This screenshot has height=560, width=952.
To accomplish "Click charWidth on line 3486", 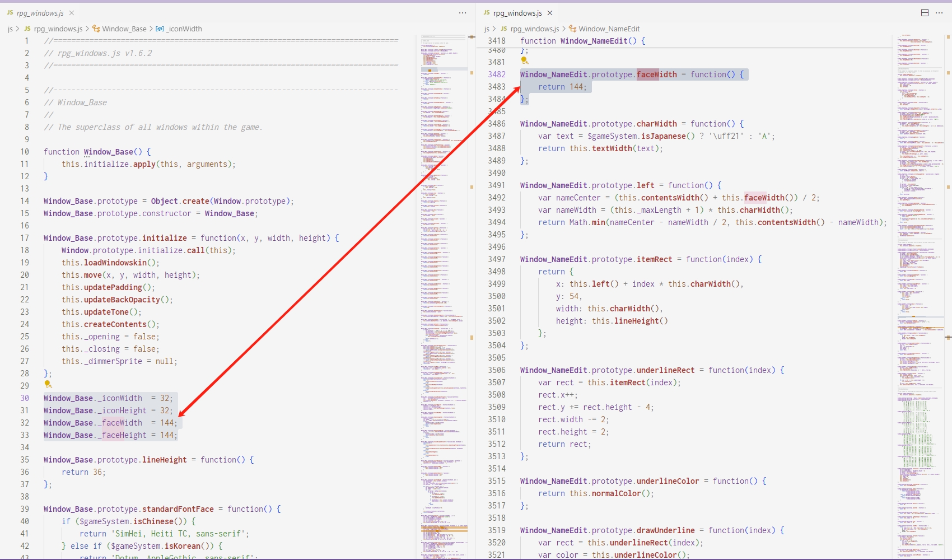I will 656,124.
